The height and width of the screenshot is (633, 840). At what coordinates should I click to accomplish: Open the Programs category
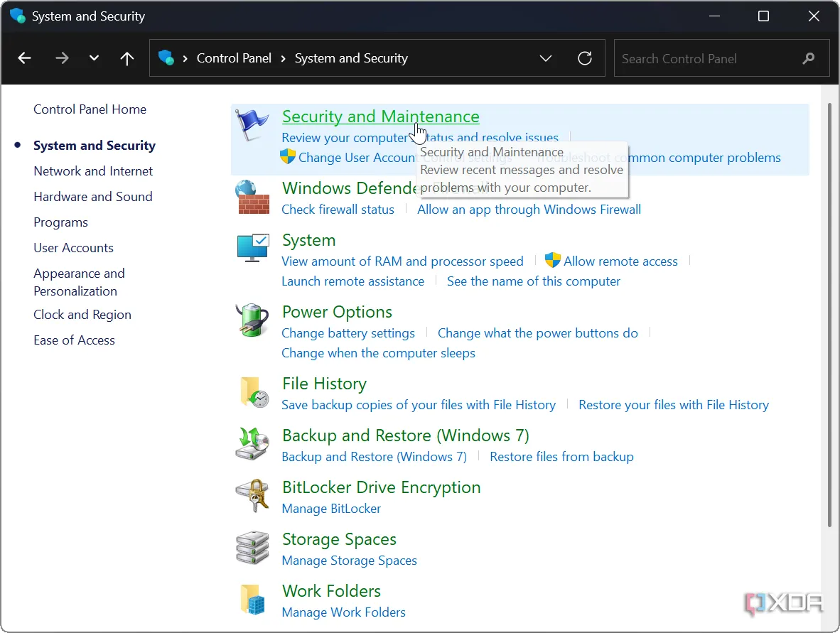[60, 222]
